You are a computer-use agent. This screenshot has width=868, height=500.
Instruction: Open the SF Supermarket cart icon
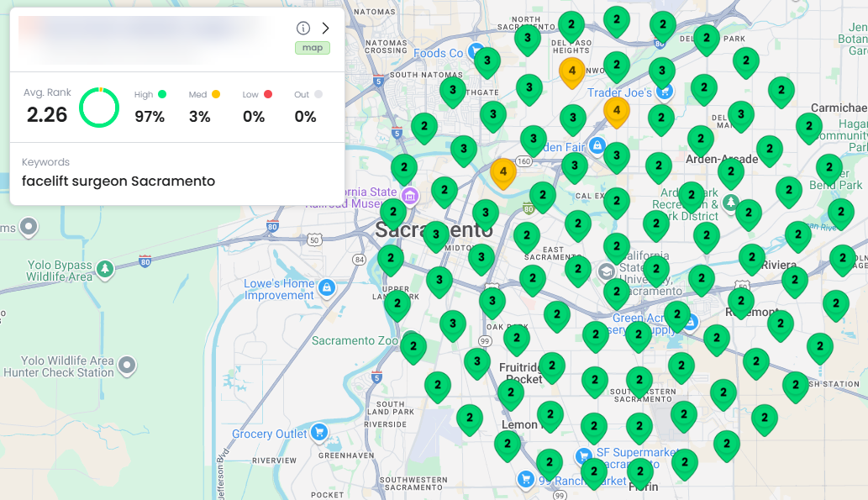tap(584, 455)
